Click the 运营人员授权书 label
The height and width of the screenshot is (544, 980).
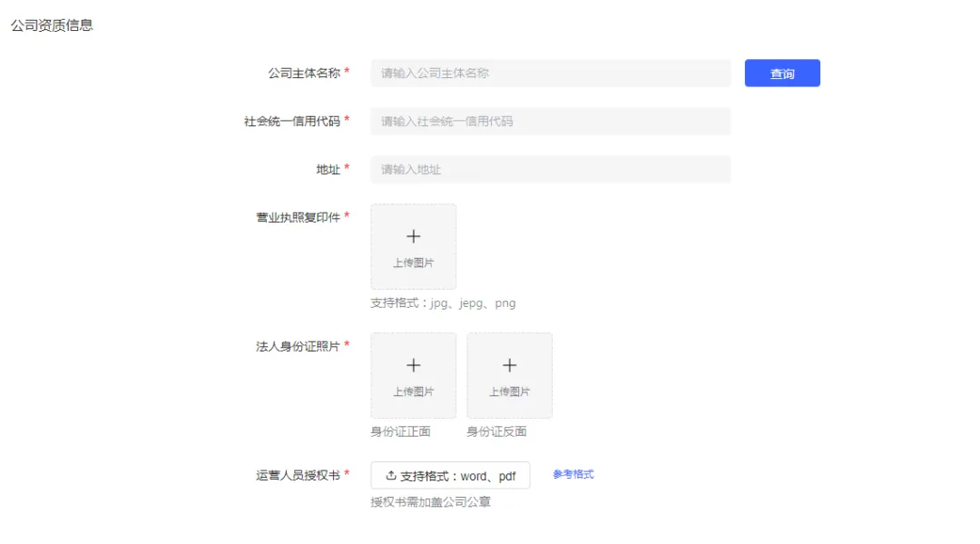pyautogui.click(x=298, y=475)
